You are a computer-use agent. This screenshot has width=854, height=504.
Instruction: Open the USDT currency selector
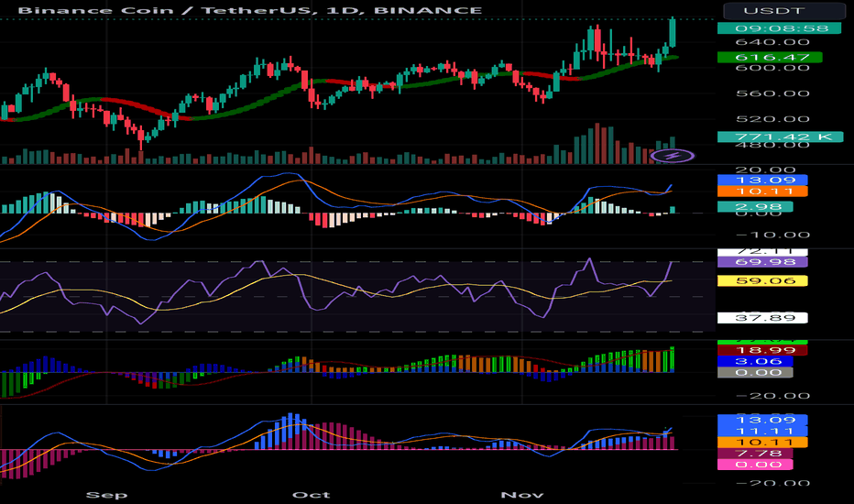pos(784,11)
